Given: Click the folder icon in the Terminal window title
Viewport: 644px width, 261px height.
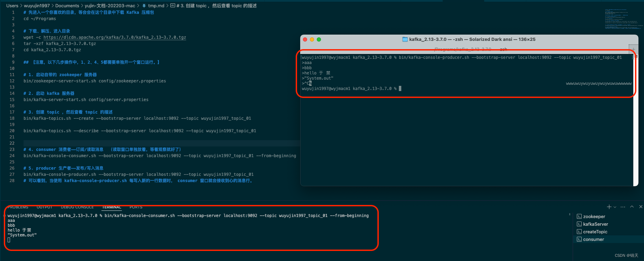Looking at the screenshot, I should click(405, 39).
